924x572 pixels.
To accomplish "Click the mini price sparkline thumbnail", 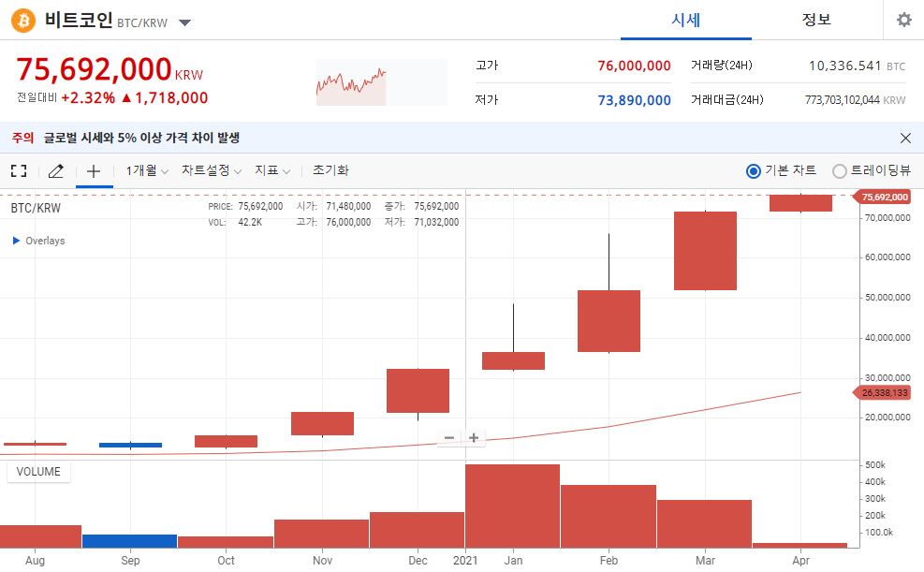I will 381,82.
